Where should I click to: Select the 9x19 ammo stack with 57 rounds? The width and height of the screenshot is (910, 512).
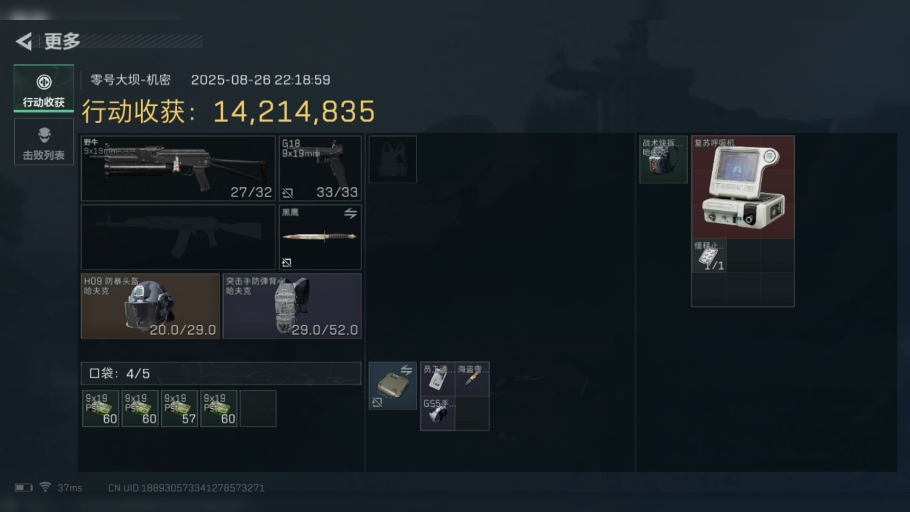pos(179,409)
